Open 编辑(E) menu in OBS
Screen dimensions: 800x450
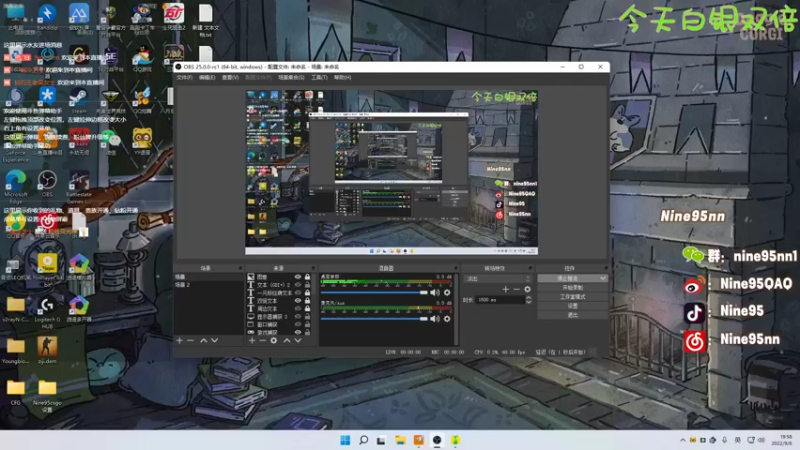click(207, 78)
